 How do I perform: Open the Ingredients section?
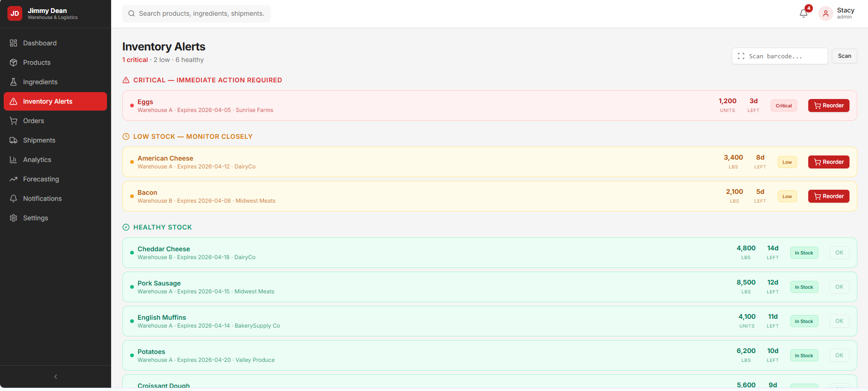tap(55, 82)
